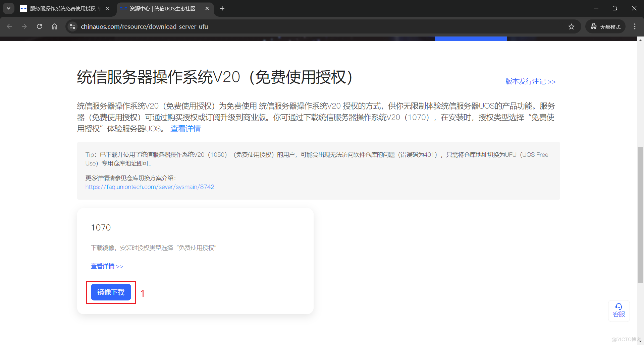
Task: Click the 统信服务器操作系统V20 page title
Action: pyautogui.click(x=215, y=77)
